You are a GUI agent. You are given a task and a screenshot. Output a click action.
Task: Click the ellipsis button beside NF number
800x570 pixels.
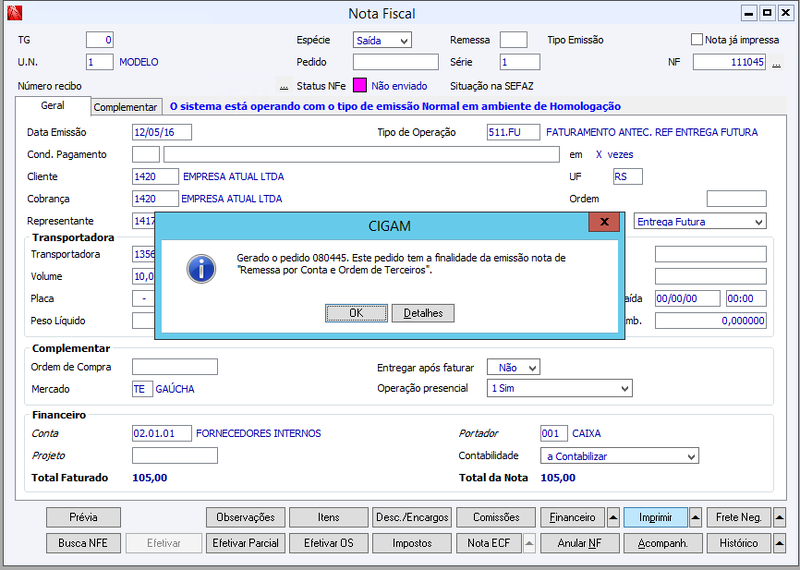point(776,63)
